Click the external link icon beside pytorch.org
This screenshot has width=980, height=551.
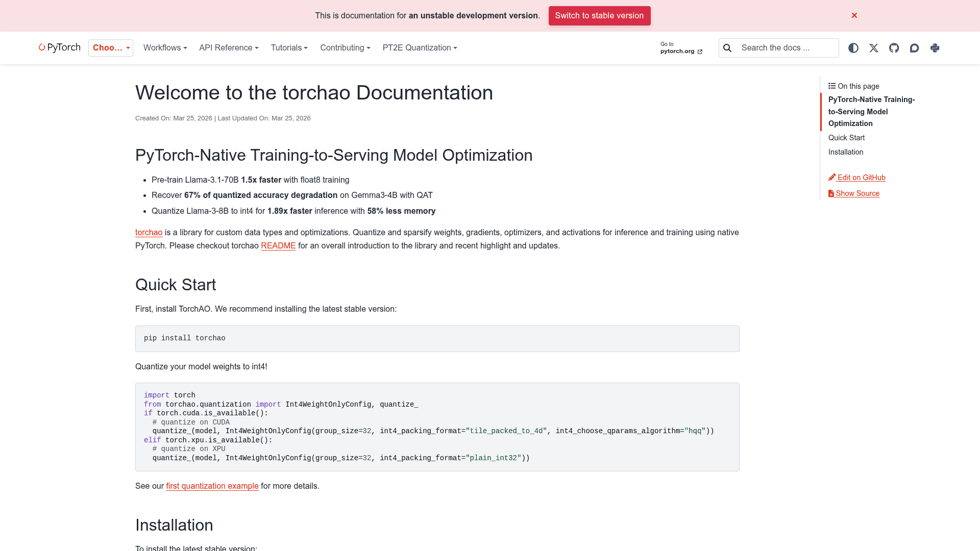pos(700,52)
